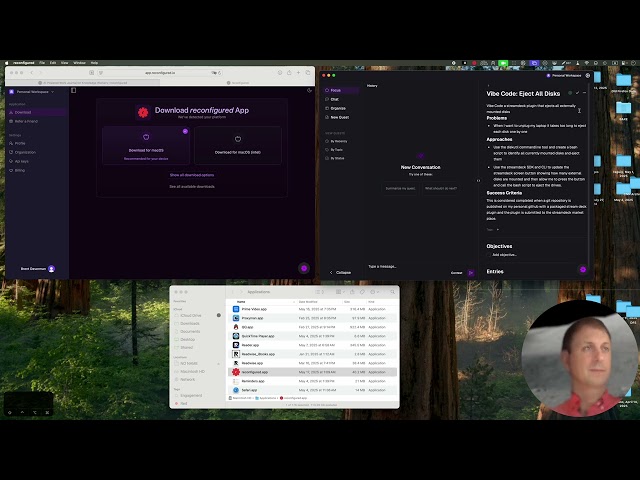Eject the NO NAME disk in Finder sidebar
Screen dimensions: 640x480
pyautogui.click(x=218, y=364)
